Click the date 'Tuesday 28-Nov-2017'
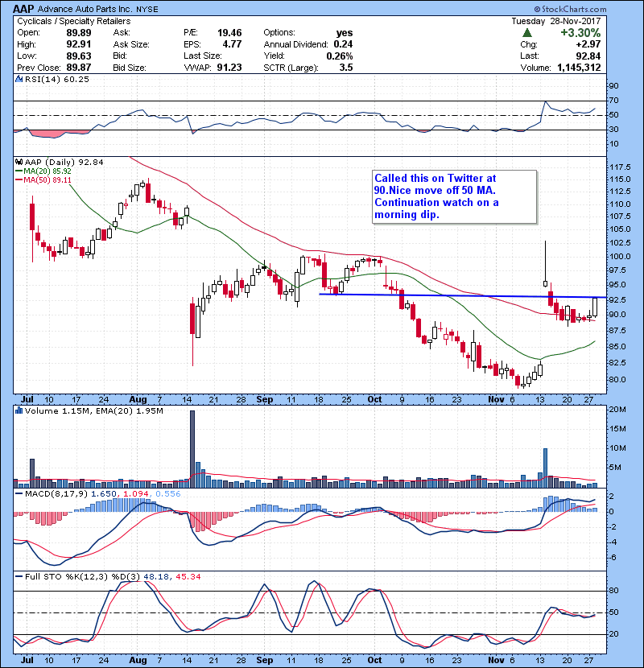This screenshot has height=668, width=644. pyautogui.click(x=556, y=21)
